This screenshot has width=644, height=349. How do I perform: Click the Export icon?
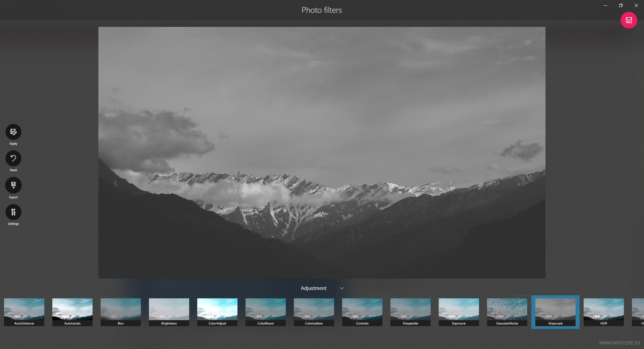13,185
